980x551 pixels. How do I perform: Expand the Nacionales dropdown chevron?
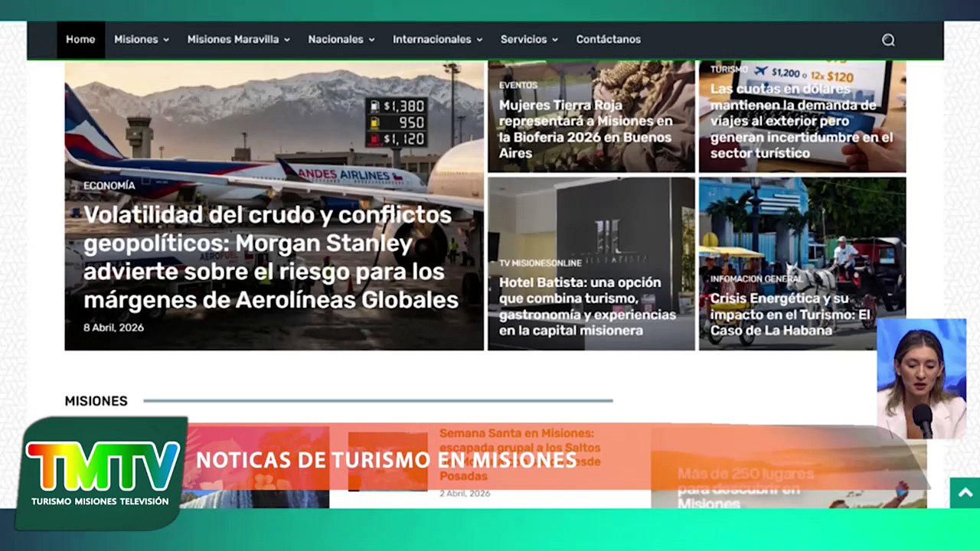click(371, 40)
